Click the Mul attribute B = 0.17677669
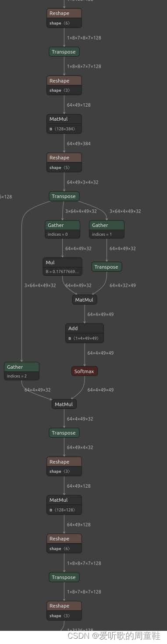Image resolution: width=167 pixels, height=644 pixels. pos(63,272)
